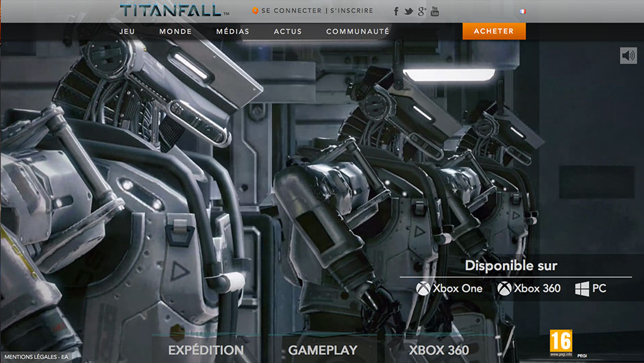Select the Xbox 360 platform logo
This screenshot has height=363, width=644.
529,288
